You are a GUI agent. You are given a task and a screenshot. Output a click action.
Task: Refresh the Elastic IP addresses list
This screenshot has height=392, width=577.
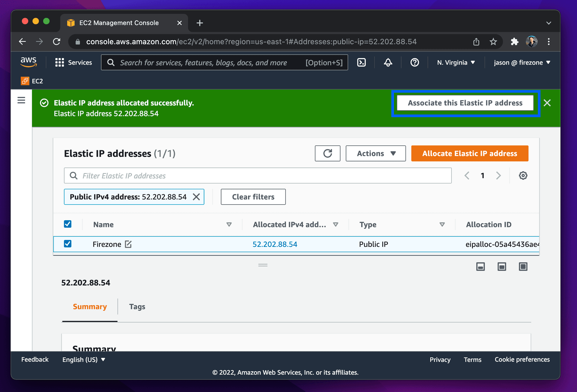point(327,153)
